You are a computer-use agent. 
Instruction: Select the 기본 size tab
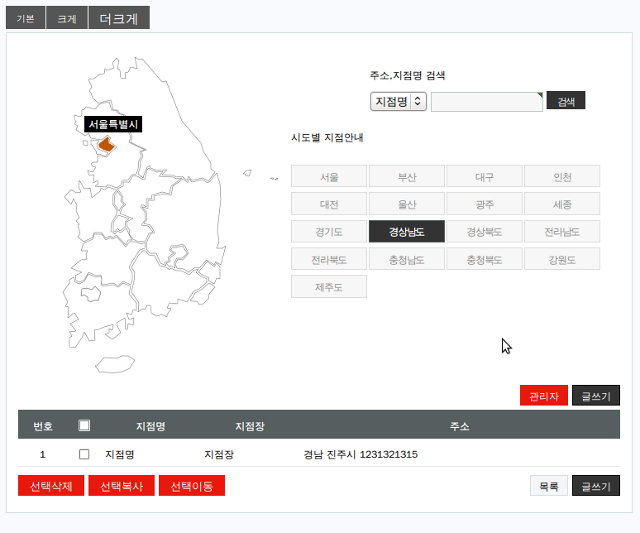[25, 18]
